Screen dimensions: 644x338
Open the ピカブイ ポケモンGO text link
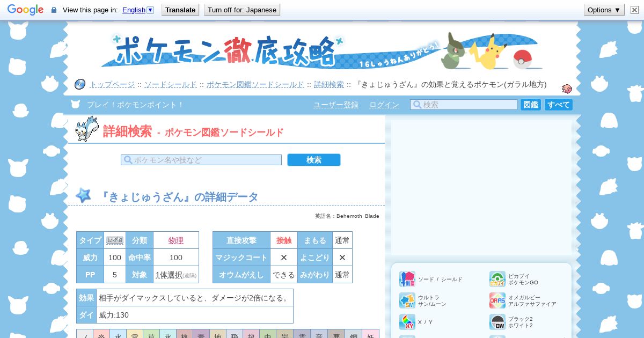[x=523, y=279]
